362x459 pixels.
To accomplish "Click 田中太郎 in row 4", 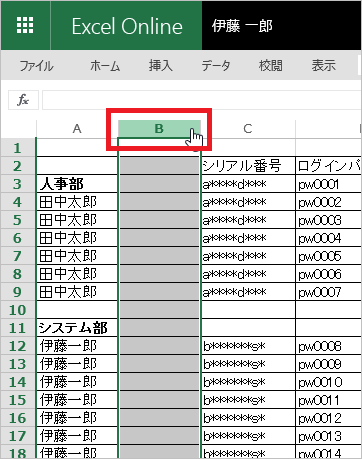I will click(x=77, y=202).
